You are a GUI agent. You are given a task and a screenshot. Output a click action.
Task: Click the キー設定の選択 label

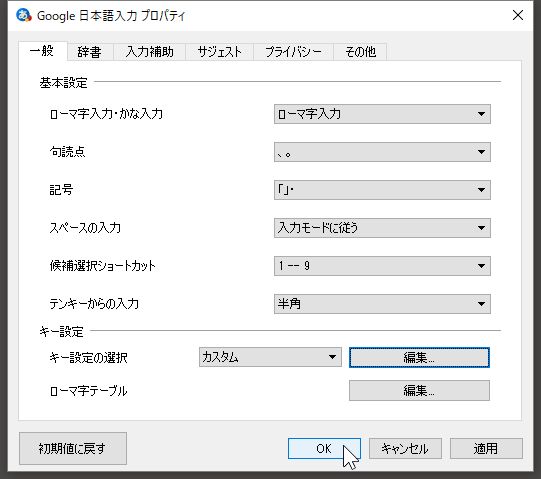pos(88,358)
